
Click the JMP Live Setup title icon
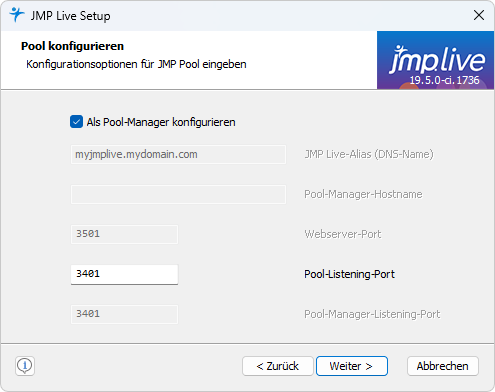pos(17,15)
